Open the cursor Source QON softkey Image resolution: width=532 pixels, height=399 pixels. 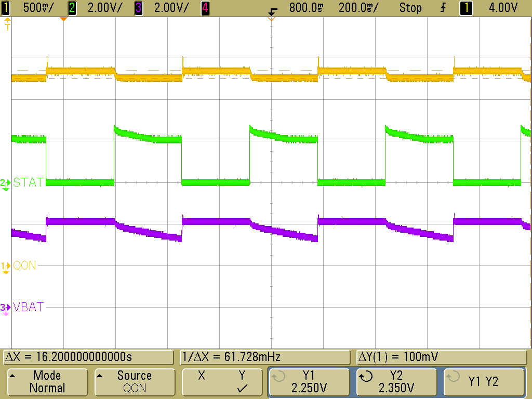click(135, 382)
